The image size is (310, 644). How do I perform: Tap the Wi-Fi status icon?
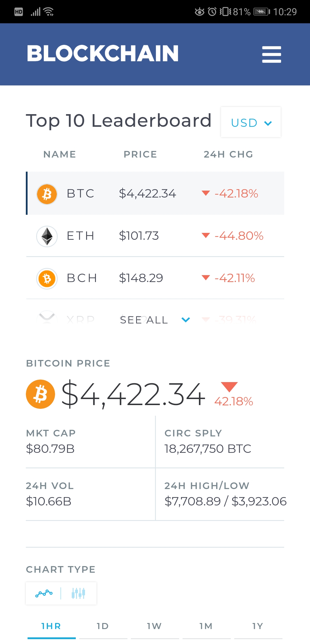(49, 12)
